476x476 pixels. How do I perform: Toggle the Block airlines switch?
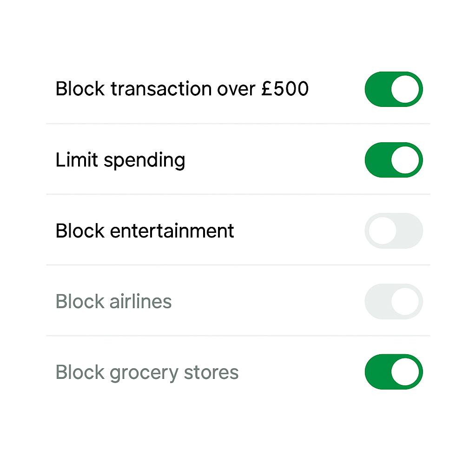[394, 301]
